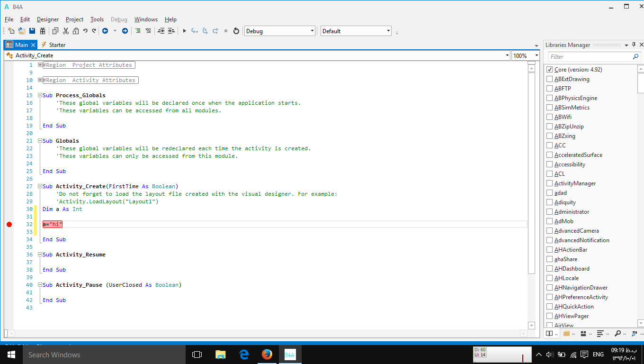Open the Find panel via magnifier icon
The height and width of the screenshot is (364, 644).
pos(617,333)
